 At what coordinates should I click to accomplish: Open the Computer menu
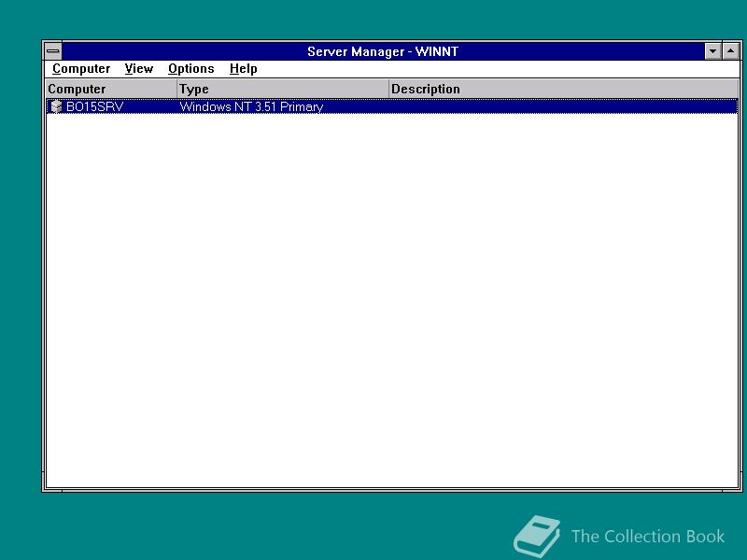[81, 68]
